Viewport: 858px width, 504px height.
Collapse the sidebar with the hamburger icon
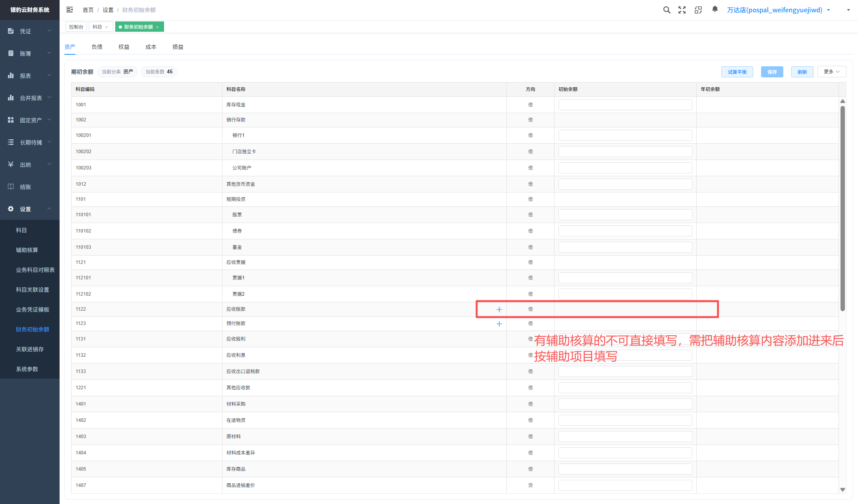point(70,10)
